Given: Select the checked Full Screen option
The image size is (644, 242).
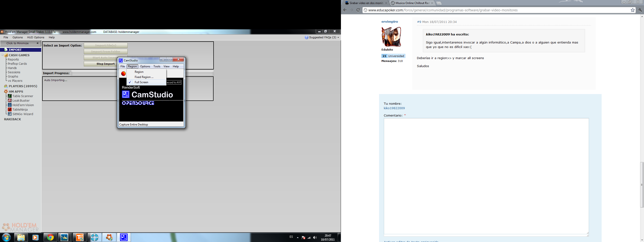Looking at the screenshot, I should click(x=147, y=82).
